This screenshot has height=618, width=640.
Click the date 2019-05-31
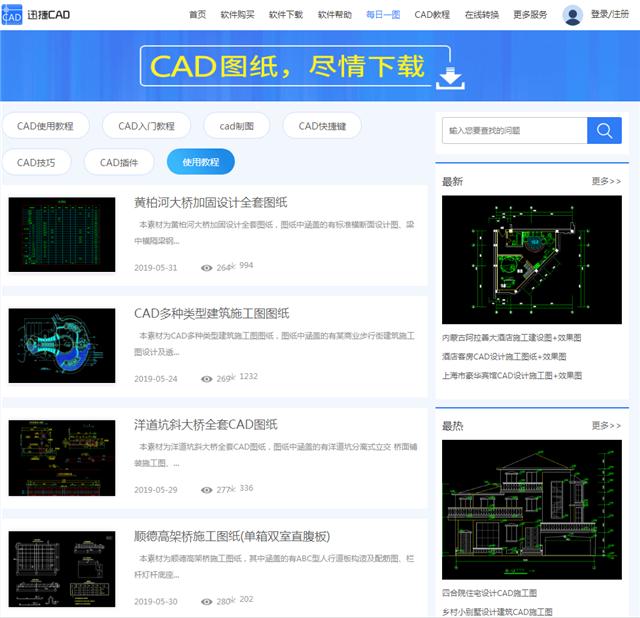point(156,268)
